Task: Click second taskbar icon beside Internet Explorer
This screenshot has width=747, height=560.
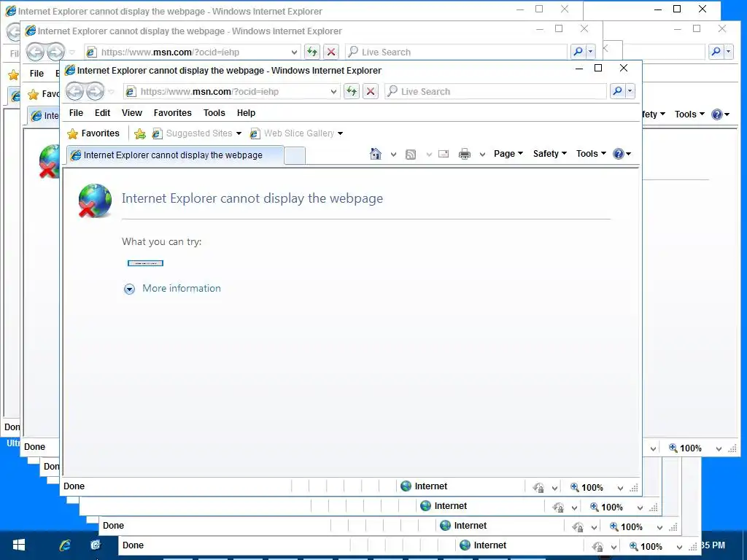Action: click(x=96, y=545)
